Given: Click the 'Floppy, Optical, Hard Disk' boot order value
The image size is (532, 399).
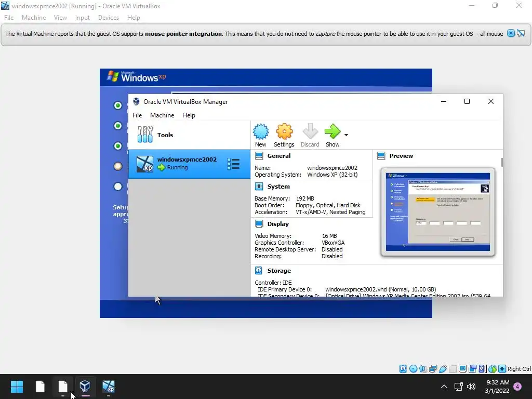Looking at the screenshot, I should 328,205.
